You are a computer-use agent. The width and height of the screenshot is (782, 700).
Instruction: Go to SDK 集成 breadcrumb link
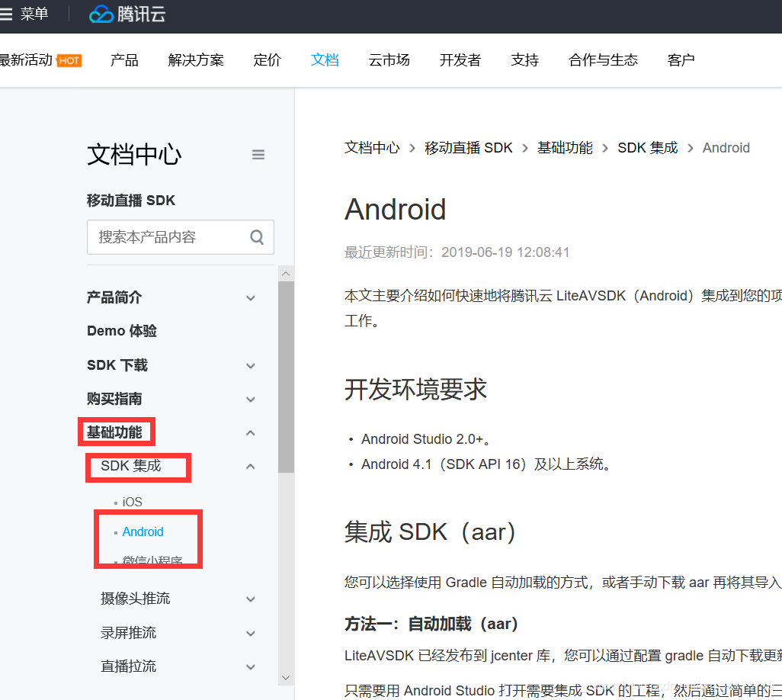click(x=647, y=148)
